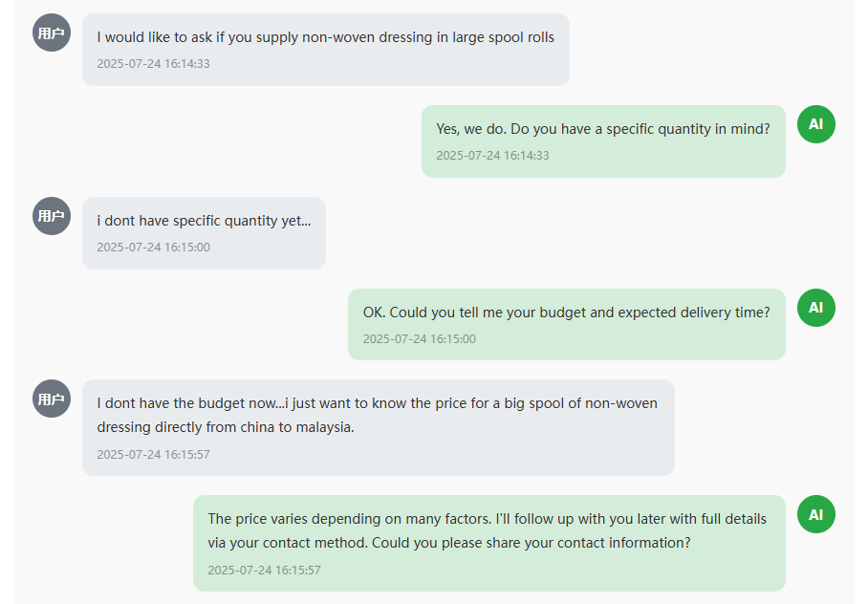Click AI avatar beside 'Yes, we do' reply
Viewport: 868px width, 604px height.
point(815,124)
